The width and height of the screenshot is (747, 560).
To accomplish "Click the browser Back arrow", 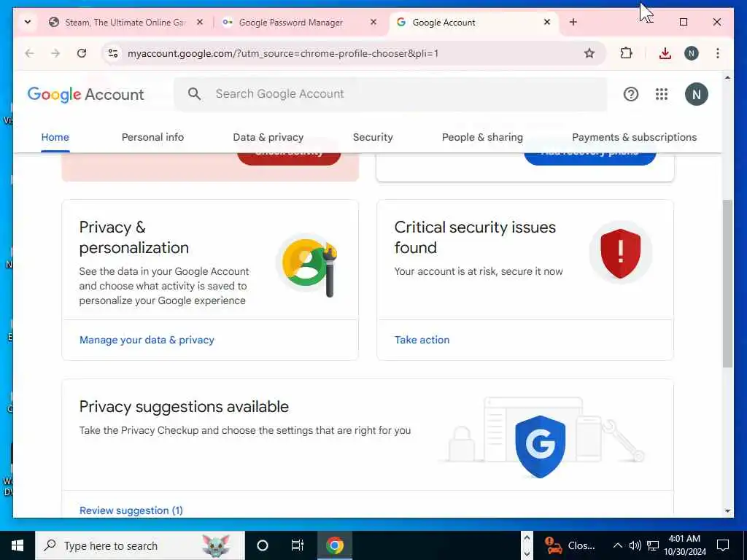I will tap(29, 53).
